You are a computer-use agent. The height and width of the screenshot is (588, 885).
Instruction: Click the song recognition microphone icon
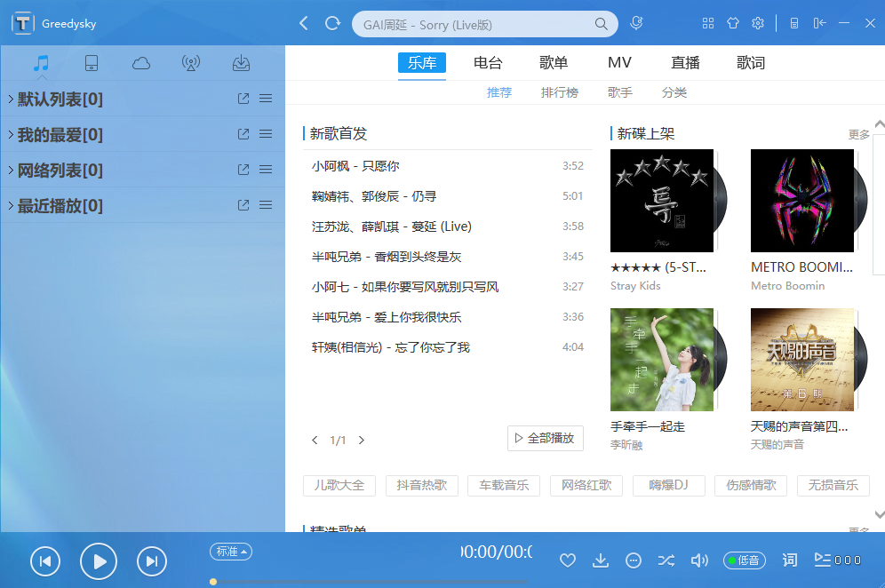point(637,23)
